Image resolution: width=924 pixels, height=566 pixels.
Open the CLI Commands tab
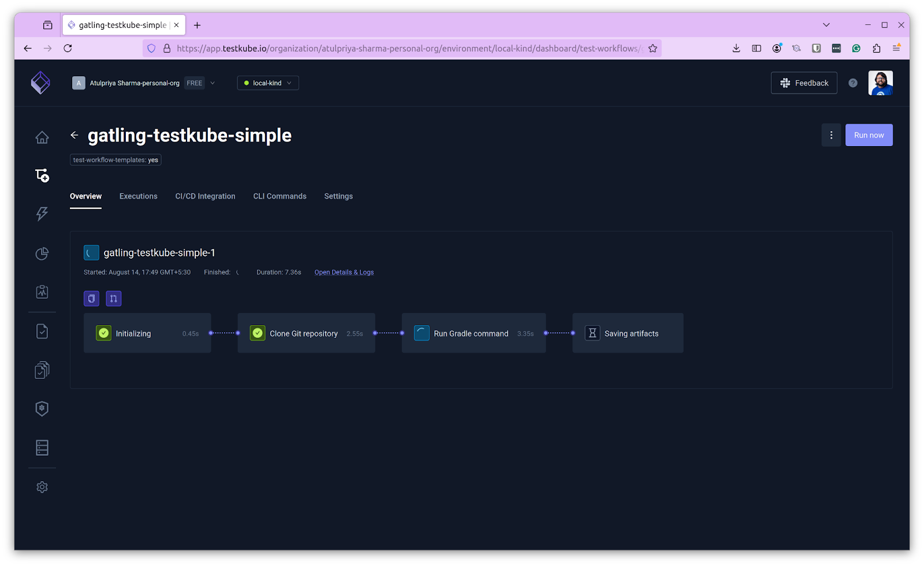click(x=280, y=196)
